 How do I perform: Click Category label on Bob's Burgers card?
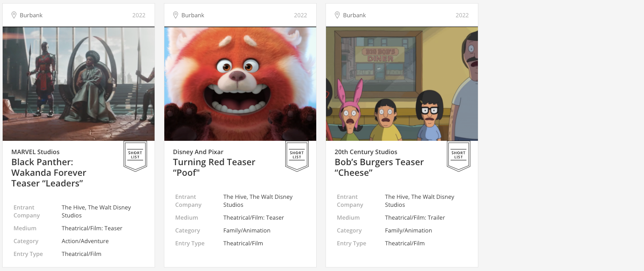pos(349,231)
